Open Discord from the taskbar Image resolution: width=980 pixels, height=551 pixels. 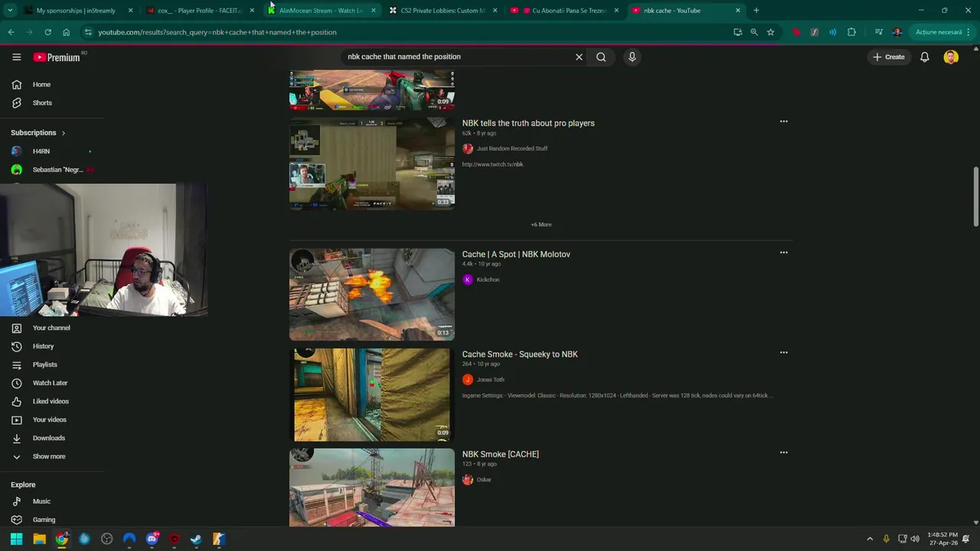152,539
